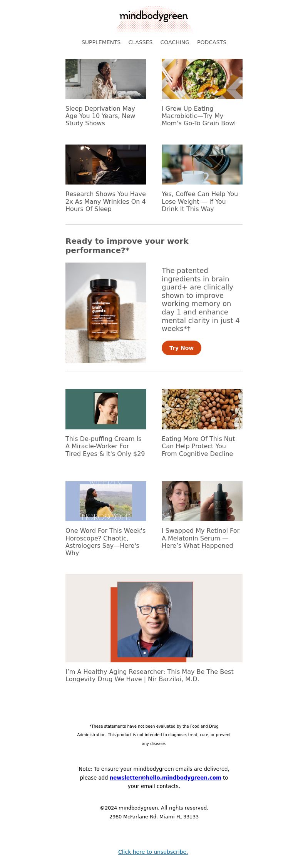Select PODCASTS in the navigation

click(212, 42)
